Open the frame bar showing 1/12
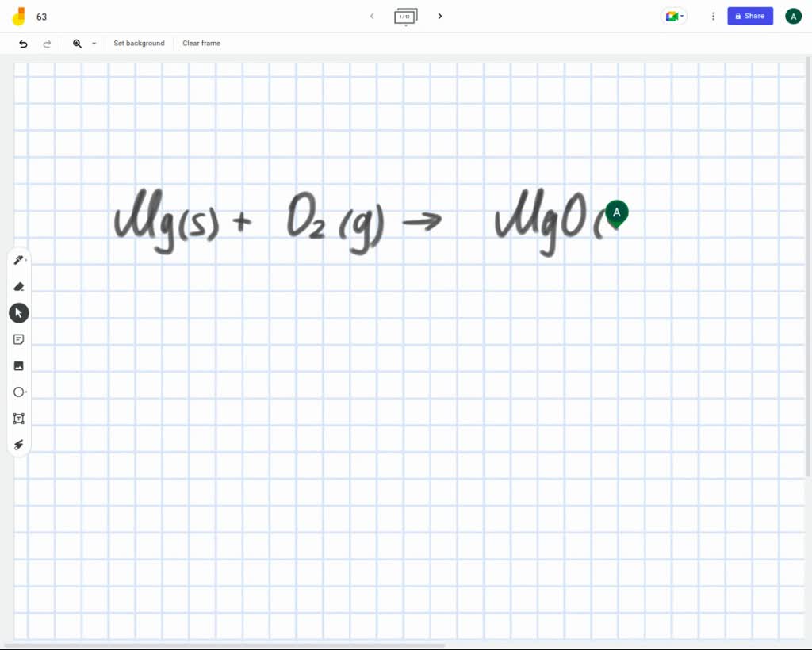This screenshot has width=812, height=650. (405, 16)
